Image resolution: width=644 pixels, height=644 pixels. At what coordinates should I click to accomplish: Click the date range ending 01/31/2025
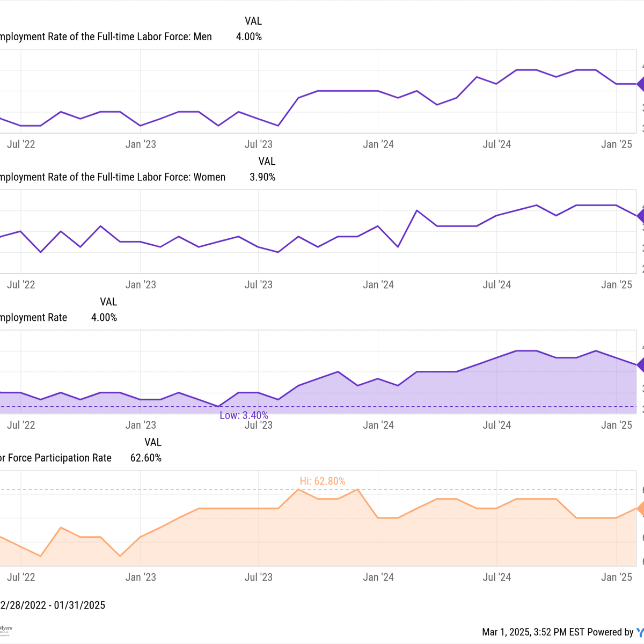53,605
